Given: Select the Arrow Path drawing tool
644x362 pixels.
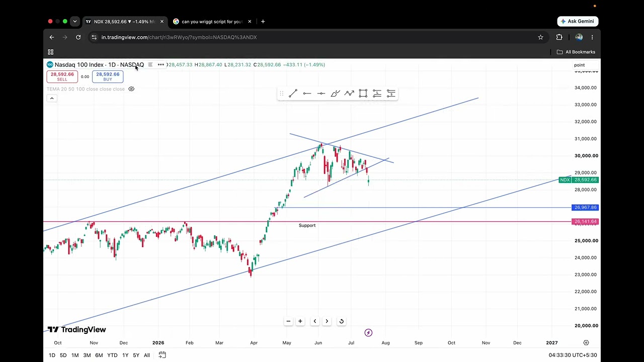Looking at the screenshot, I should (349, 94).
